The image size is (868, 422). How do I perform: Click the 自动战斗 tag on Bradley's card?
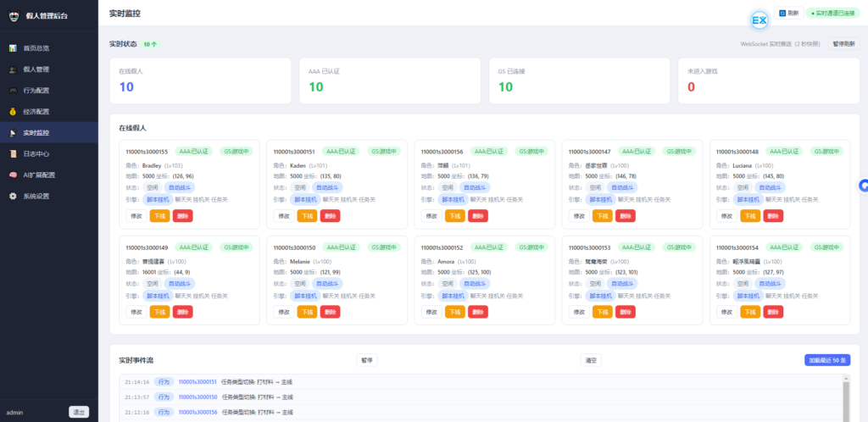180,187
